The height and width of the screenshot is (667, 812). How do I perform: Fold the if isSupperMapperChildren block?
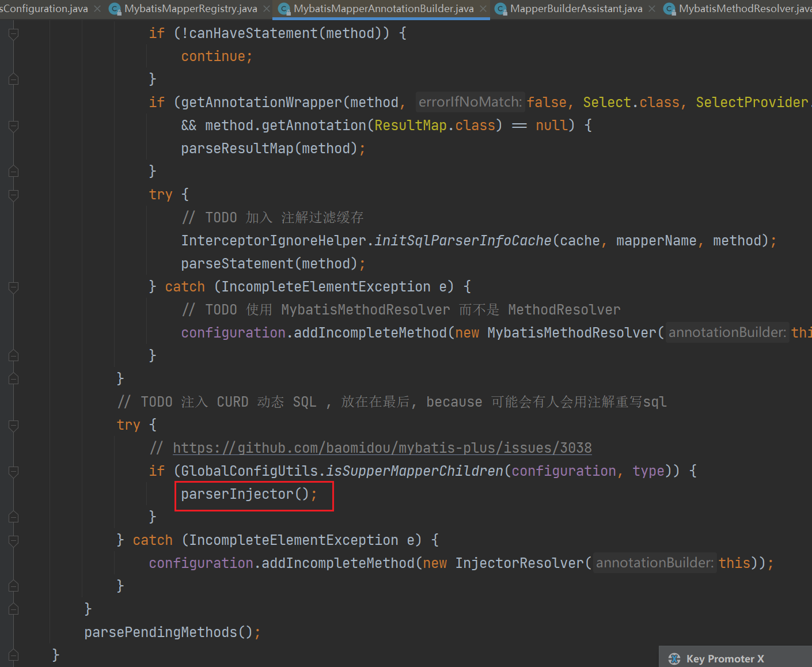[14, 471]
